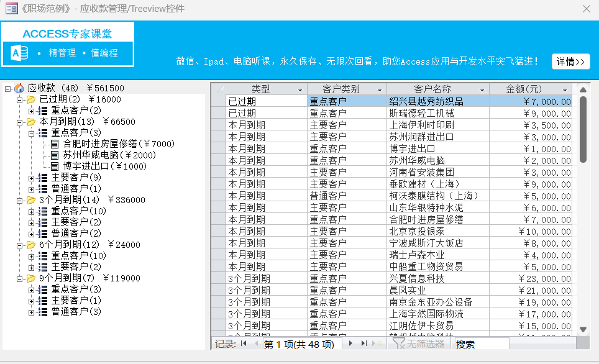Viewport: 599px width, 364px height.
Task: Go to the next record in navigator
Action: click(351, 344)
